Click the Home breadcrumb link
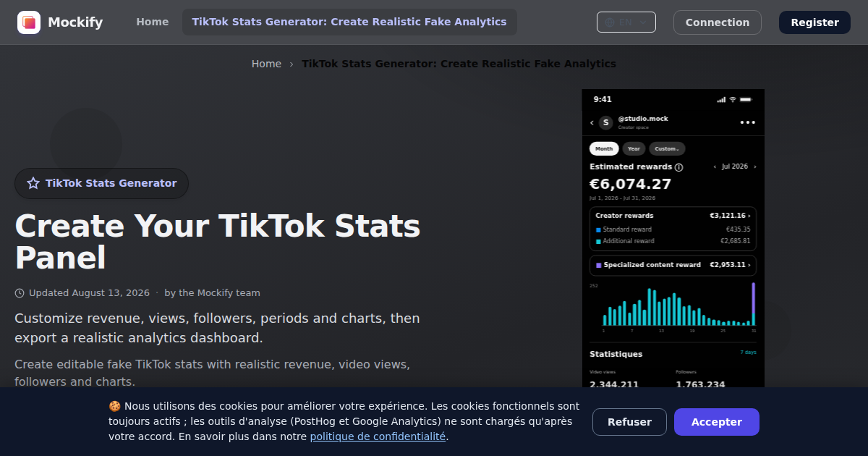 tap(266, 64)
